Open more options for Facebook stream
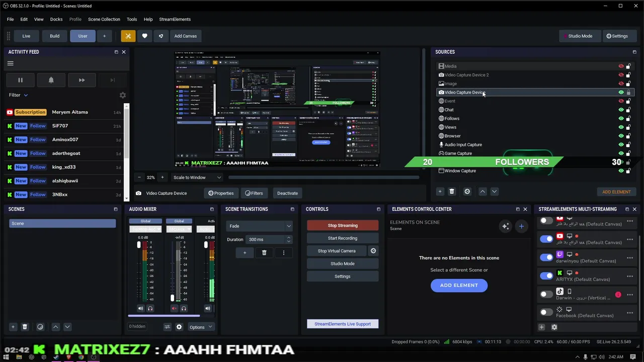This screenshot has width=644, height=362. point(630,313)
